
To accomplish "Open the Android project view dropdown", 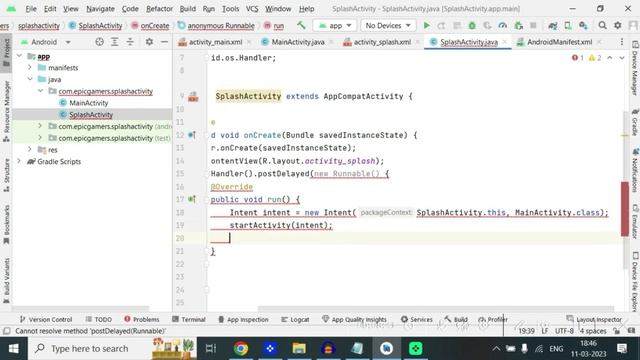I will pyautogui.click(x=46, y=42).
